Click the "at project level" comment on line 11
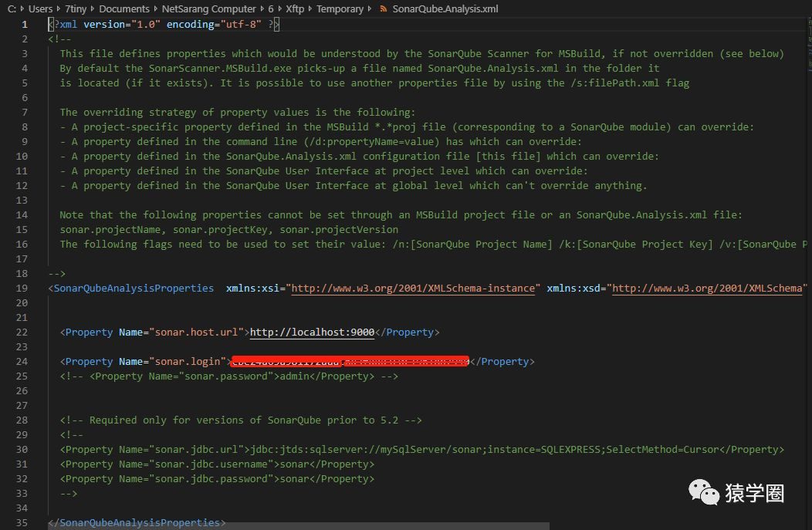The height and width of the screenshot is (530, 812). (x=422, y=170)
